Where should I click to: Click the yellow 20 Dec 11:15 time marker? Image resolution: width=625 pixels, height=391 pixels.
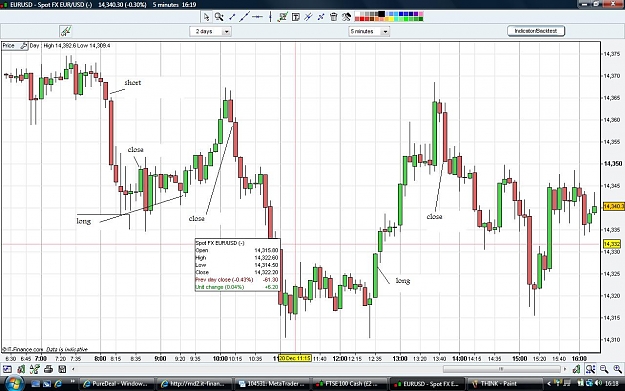[x=295, y=358]
